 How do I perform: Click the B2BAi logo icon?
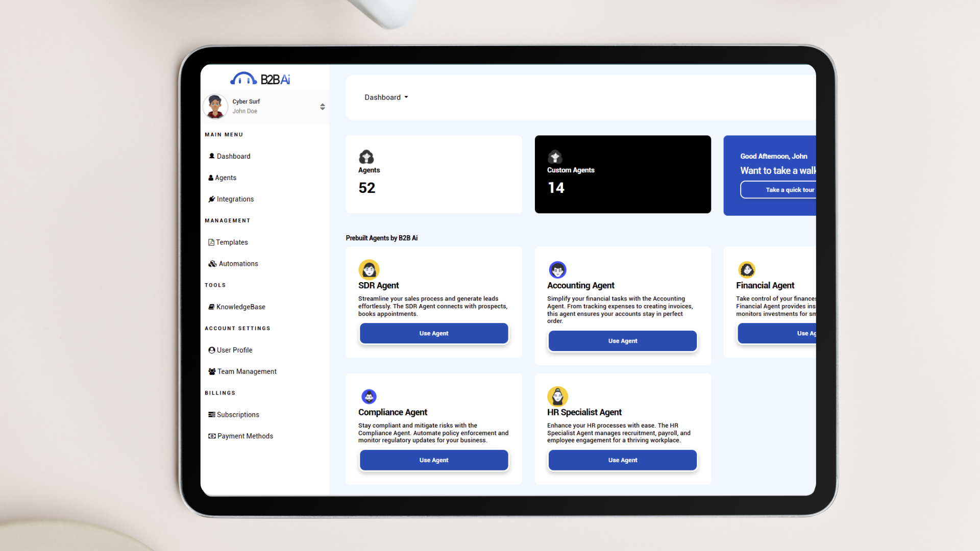[243, 79]
